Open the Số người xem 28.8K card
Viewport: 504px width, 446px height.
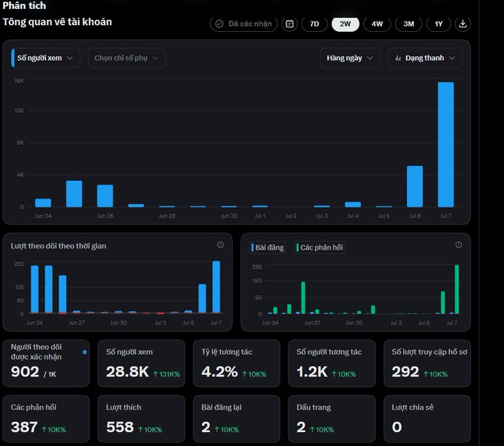tap(142, 363)
